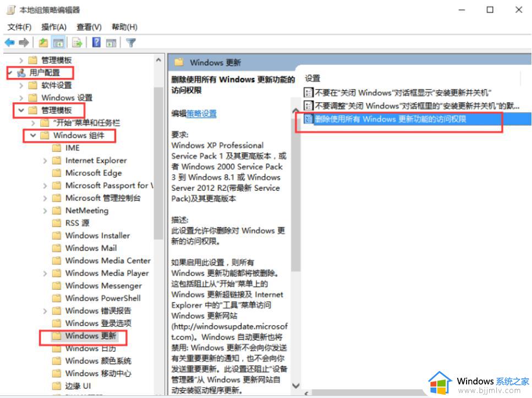The image size is (532, 398).
Task: Expand the "开始"菜单和任务栏 node
Action: click(33, 123)
